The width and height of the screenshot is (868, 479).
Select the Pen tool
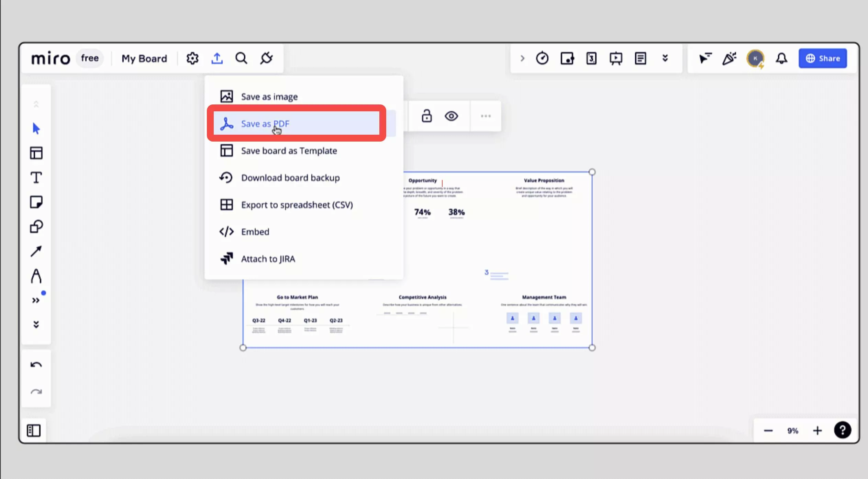pyautogui.click(x=36, y=275)
